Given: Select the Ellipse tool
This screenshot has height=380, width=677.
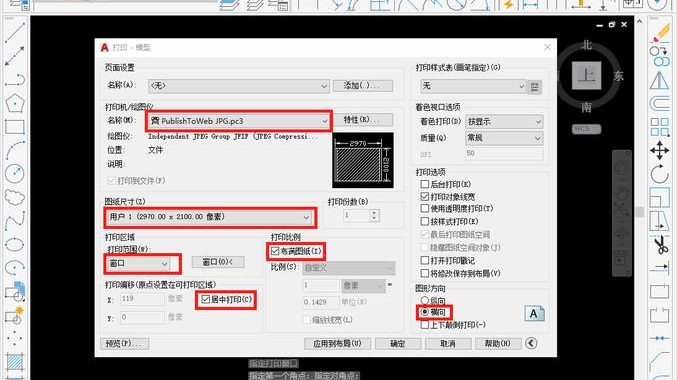Looking at the screenshot, I should pos(15,244).
